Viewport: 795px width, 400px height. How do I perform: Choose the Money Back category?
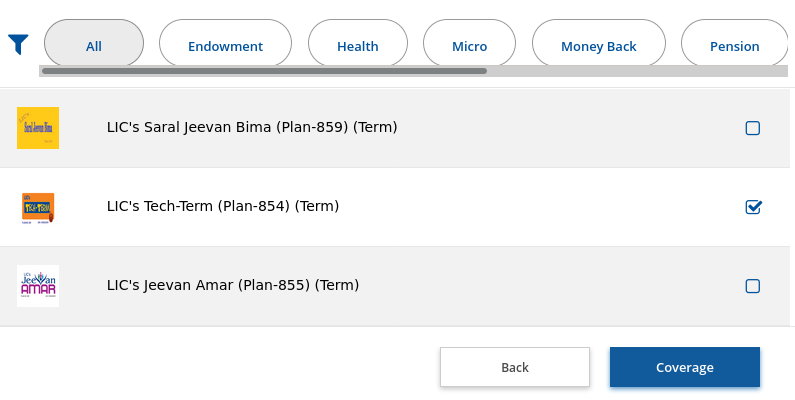click(599, 44)
